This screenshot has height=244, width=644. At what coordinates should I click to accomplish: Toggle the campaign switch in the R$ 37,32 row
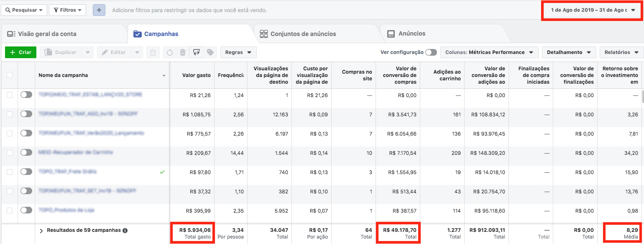[26, 191]
